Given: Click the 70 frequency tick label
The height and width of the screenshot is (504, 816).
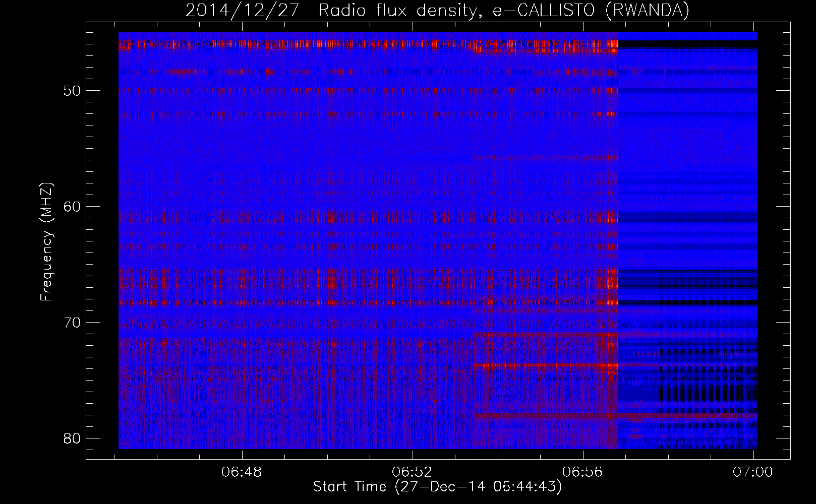Looking at the screenshot, I should [x=72, y=323].
